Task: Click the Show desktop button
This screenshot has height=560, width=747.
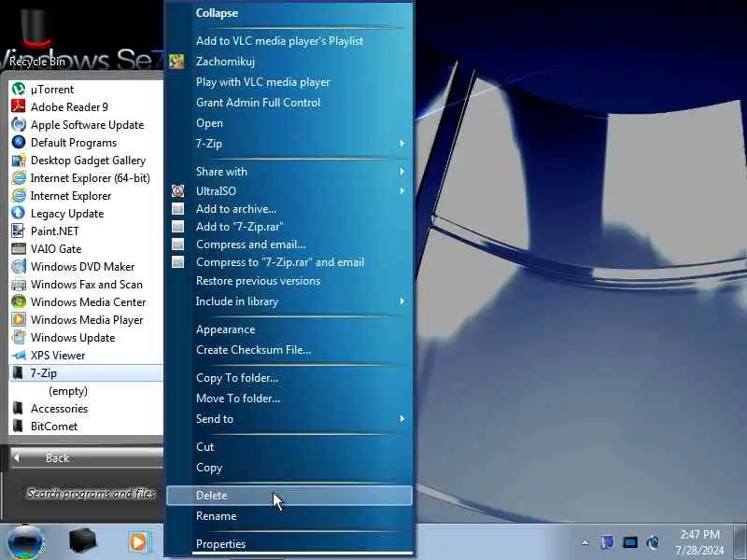Action: (740, 542)
